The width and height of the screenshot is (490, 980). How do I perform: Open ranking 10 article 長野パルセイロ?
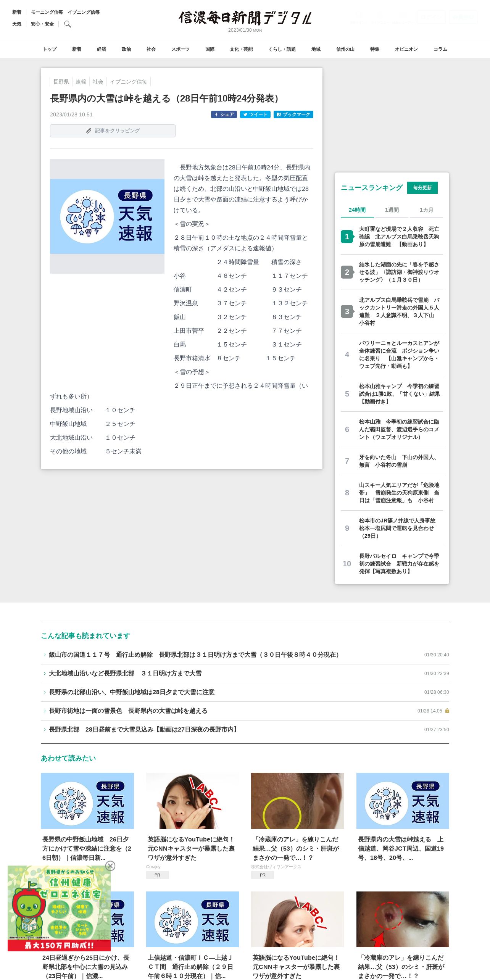click(x=392, y=564)
